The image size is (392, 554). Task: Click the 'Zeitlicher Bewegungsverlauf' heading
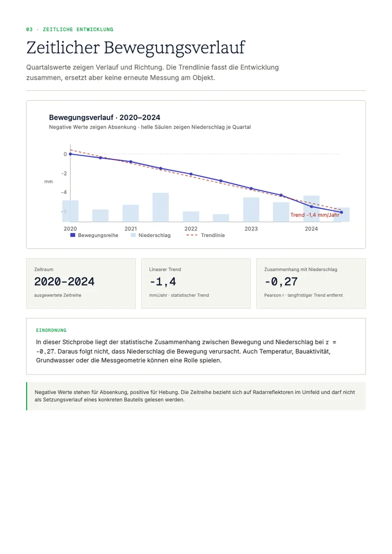pos(135,48)
